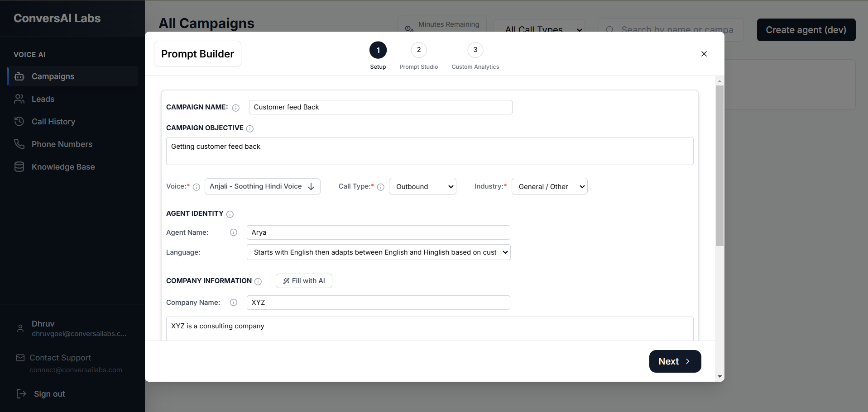Click the ConversAI Labs logo text
The width and height of the screenshot is (868, 412).
tap(57, 18)
